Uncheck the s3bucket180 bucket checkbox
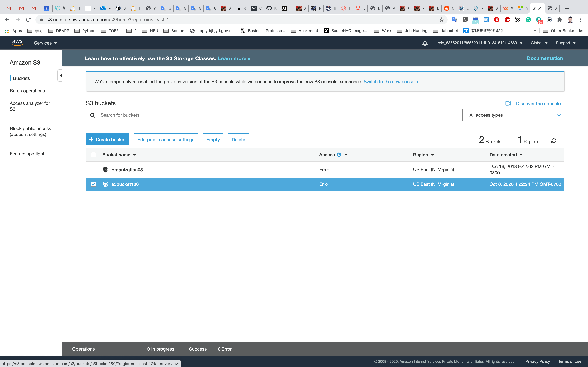This screenshot has width=588, height=367. pyautogui.click(x=93, y=184)
